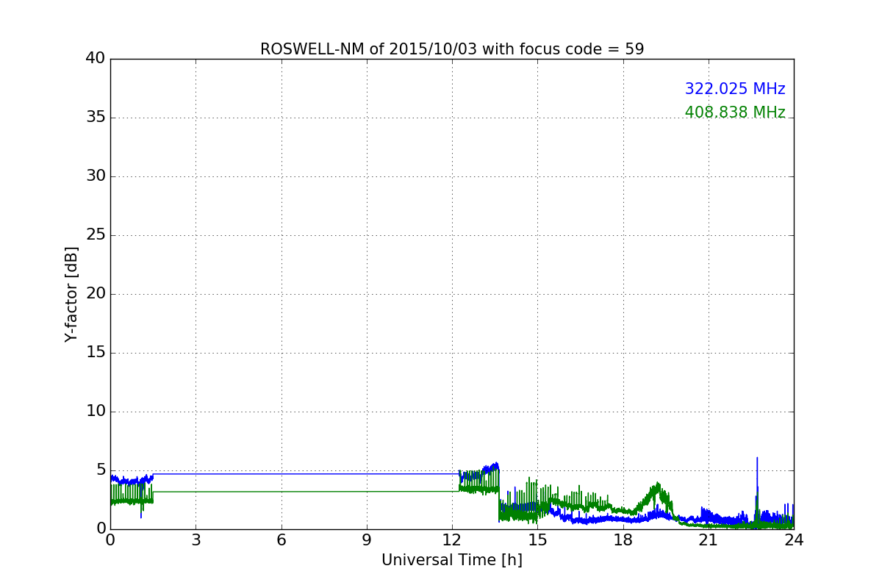This screenshot has width=882, height=588.
Task: Click y-axis tick label '40'
Action: pos(96,59)
